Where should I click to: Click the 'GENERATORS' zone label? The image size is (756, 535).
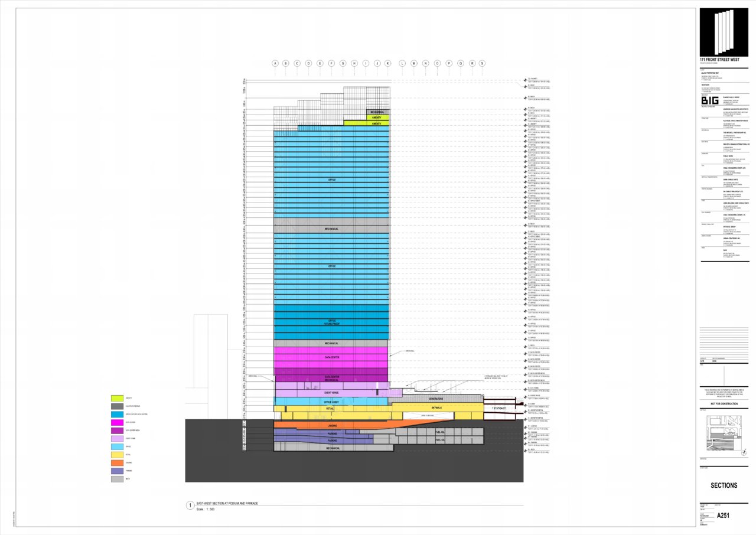(x=436, y=399)
